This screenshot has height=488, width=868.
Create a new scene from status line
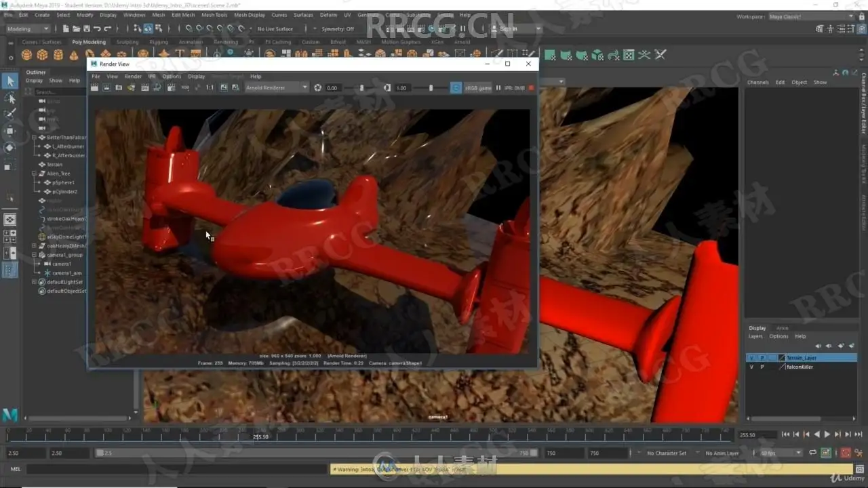[x=66, y=29]
